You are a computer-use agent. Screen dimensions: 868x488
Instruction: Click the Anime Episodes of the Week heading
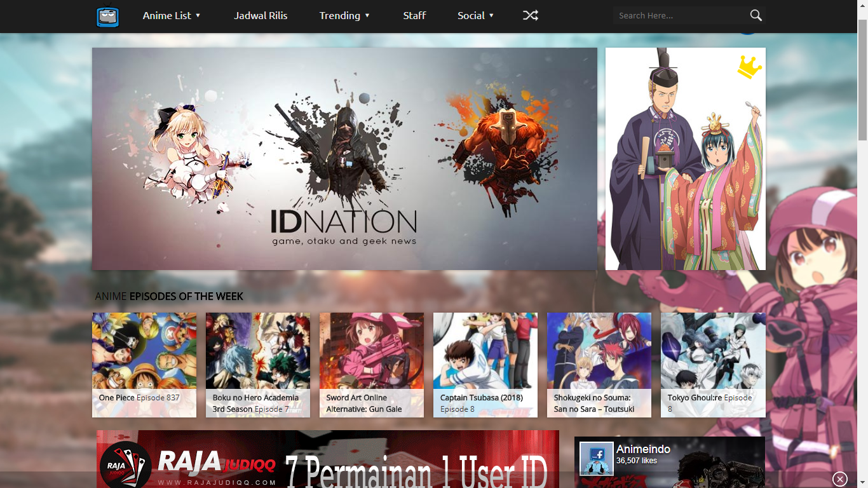(x=169, y=296)
